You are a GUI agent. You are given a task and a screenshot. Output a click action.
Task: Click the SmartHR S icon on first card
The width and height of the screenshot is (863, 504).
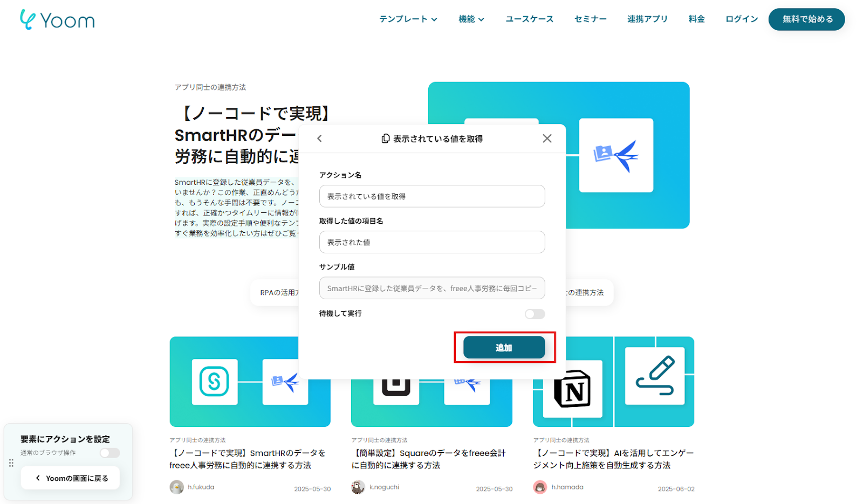point(215,382)
